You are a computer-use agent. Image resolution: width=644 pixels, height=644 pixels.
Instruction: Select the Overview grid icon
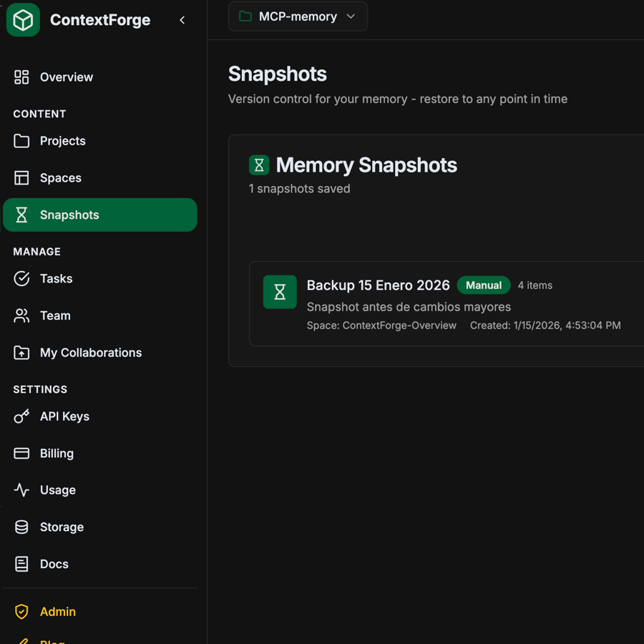point(21,77)
